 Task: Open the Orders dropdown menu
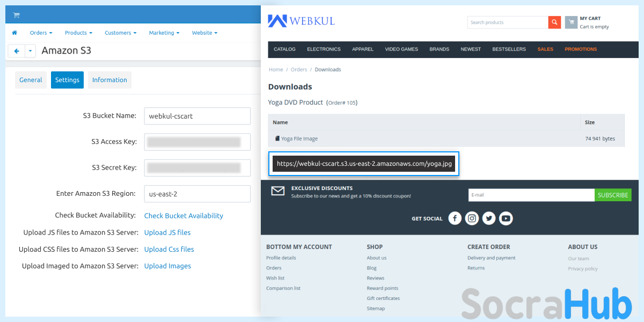[41, 33]
